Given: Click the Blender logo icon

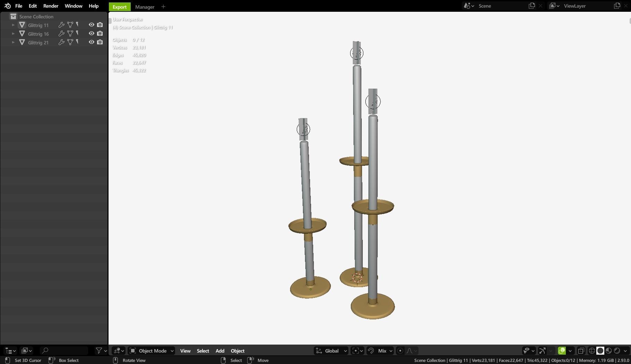Looking at the screenshot, I should click(x=7, y=6).
